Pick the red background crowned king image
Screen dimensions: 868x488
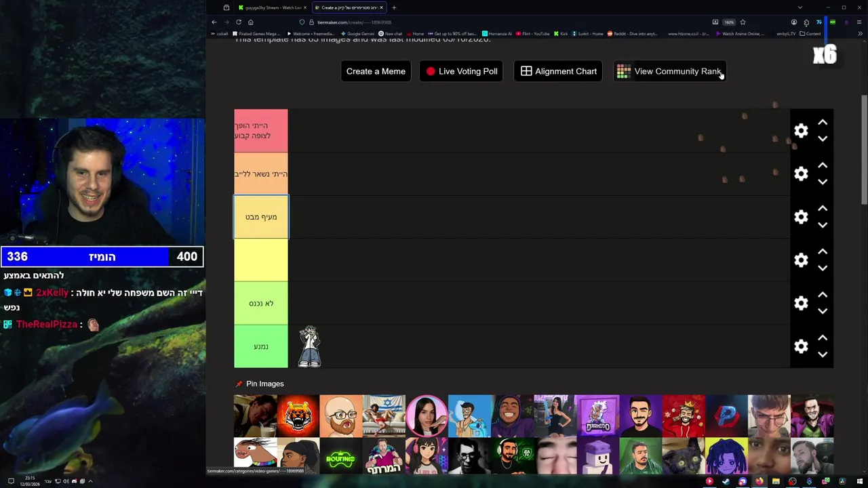click(684, 416)
